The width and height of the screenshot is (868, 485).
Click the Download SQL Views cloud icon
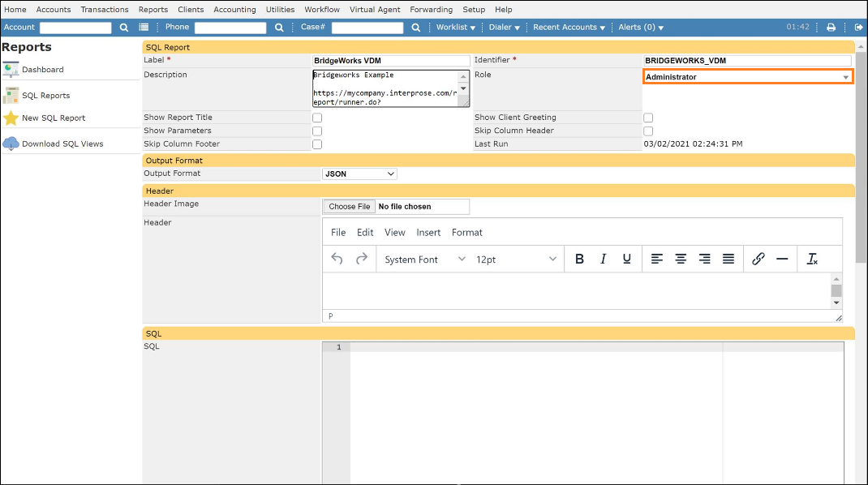pos(11,144)
